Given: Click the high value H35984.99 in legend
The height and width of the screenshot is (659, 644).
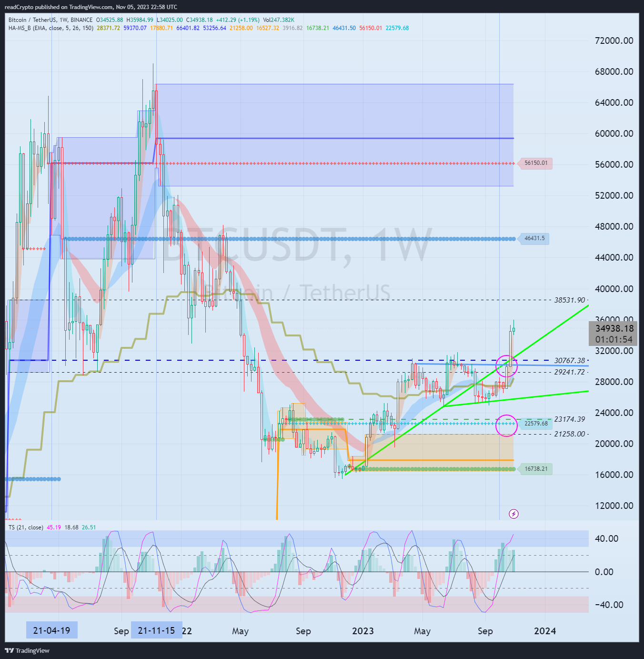Looking at the screenshot, I should pyautogui.click(x=140, y=20).
